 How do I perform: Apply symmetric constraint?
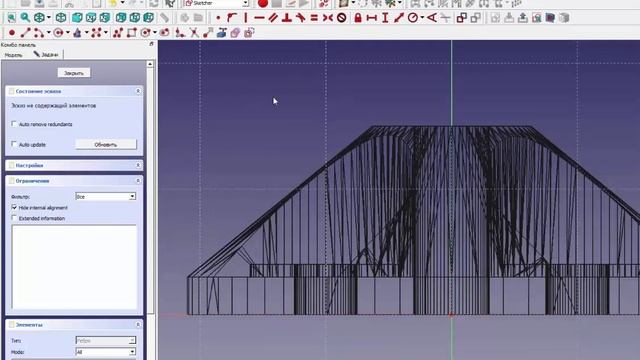click(327, 18)
